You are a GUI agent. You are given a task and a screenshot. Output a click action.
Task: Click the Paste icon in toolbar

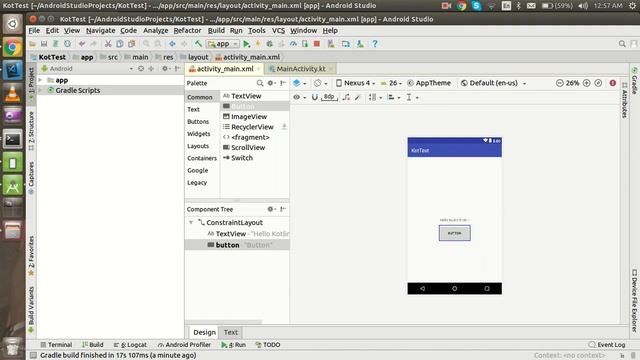pyautogui.click(x=131, y=44)
